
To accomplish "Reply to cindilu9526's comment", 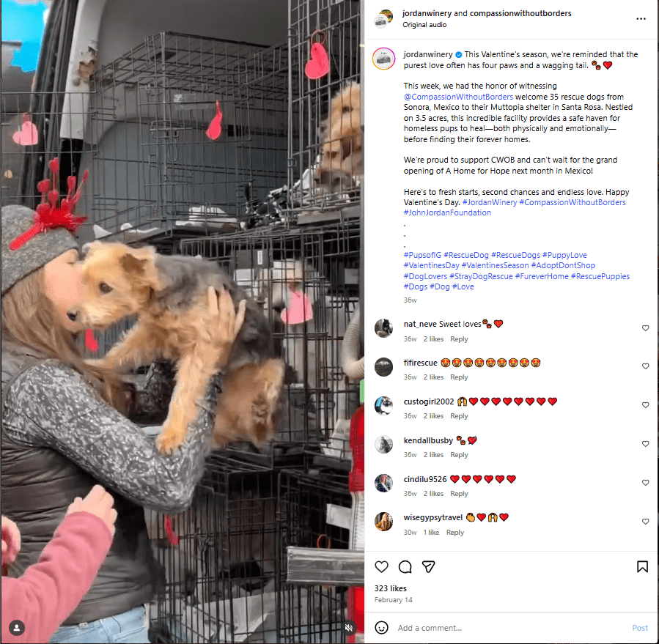I will coord(459,494).
